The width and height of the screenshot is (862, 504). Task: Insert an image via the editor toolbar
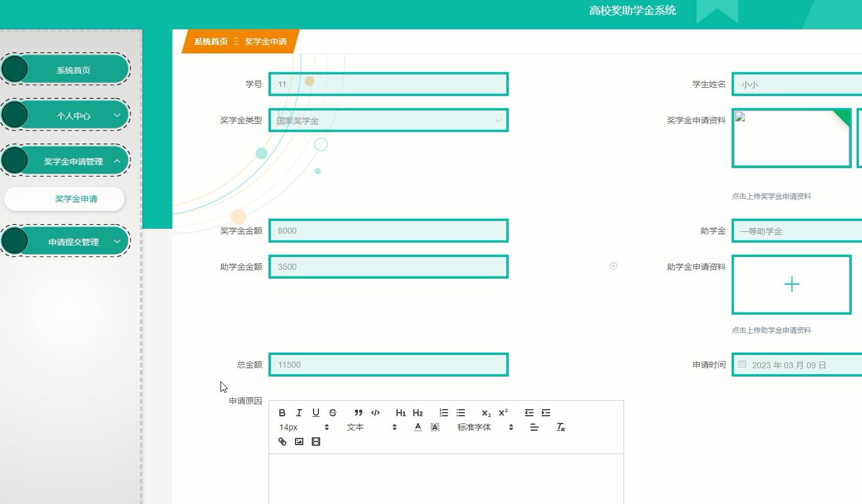(x=299, y=442)
